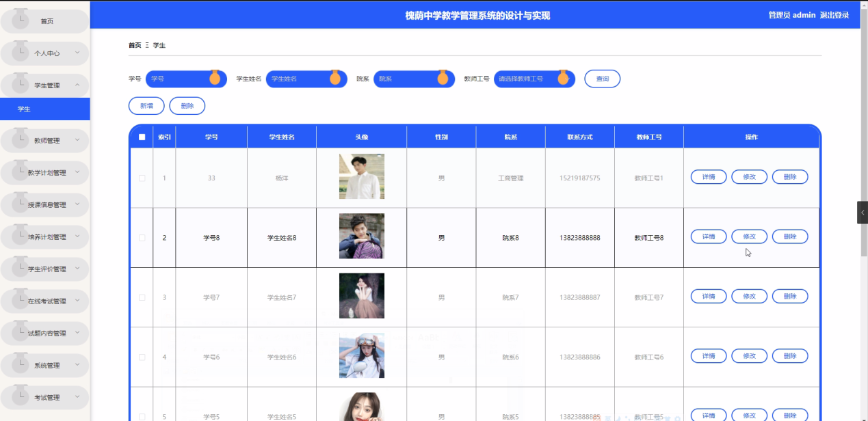Click 修改 for student 学生姓名8
The image size is (868, 421).
tap(749, 236)
